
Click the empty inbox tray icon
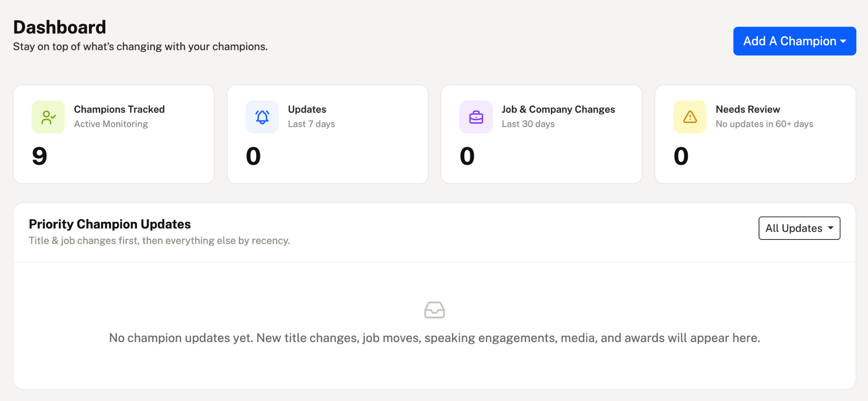pyautogui.click(x=434, y=310)
